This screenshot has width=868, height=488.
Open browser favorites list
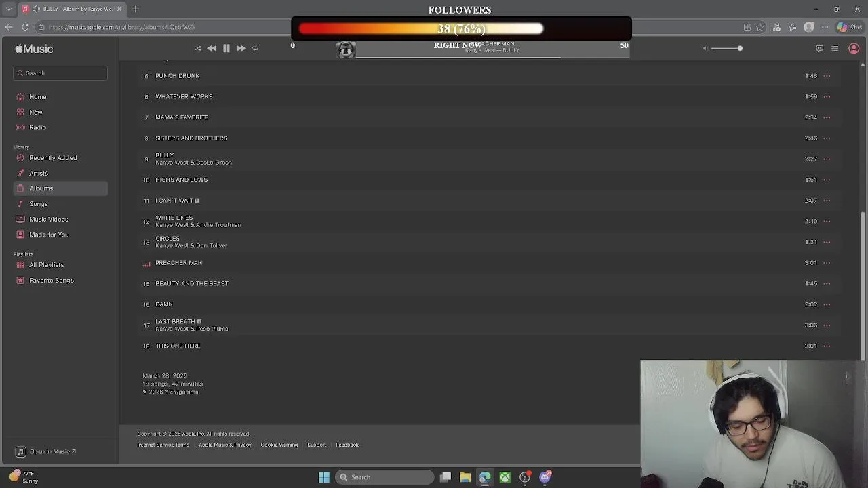pyautogui.click(x=792, y=27)
